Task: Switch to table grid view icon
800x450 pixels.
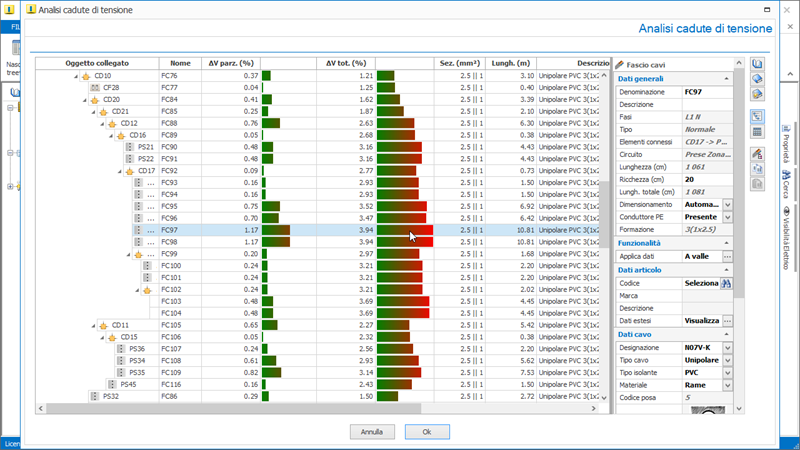Action: click(x=757, y=132)
